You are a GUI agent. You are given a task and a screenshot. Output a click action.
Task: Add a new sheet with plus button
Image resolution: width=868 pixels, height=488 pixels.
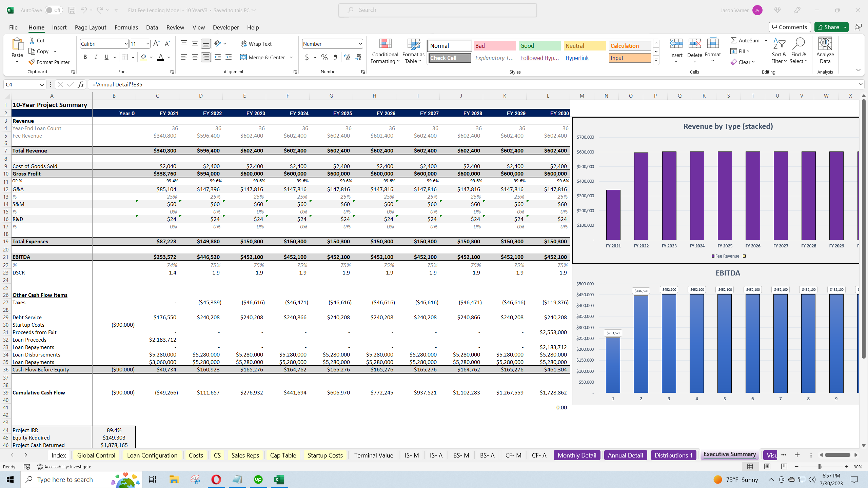797,455
